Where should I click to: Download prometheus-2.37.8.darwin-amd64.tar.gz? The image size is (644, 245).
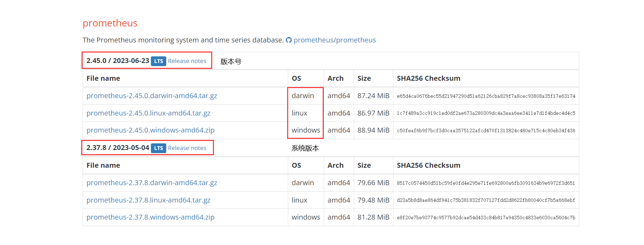pyautogui.click(x=152, y=183)
